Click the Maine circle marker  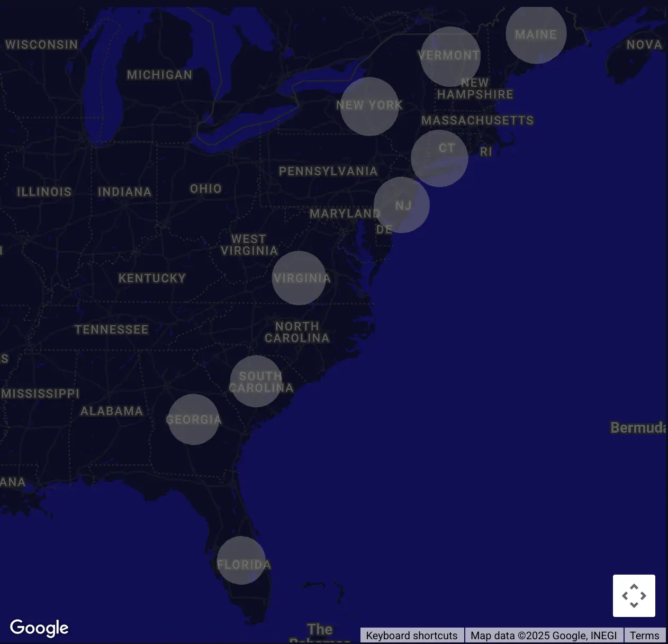[536, 34]
